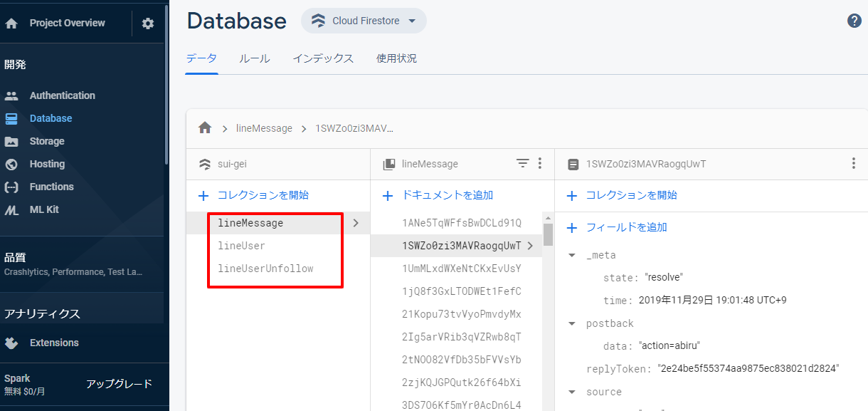Select document 3DS7O6Kf5mYr0AcDn6L4
Viewport: 868px width, 411px height.
[x=461, y=405]
